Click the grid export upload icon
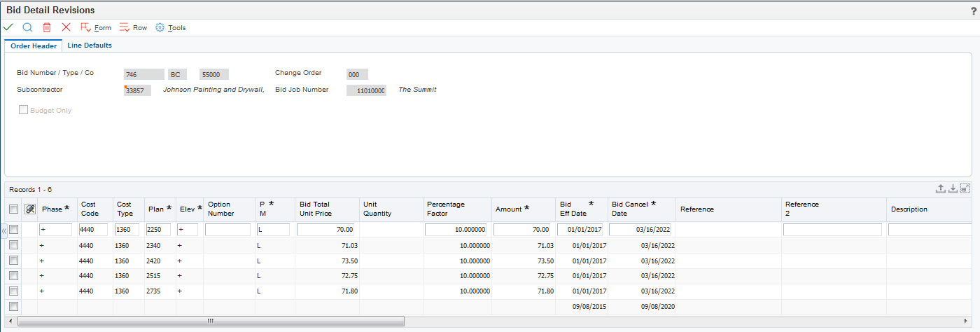This screenshot has height=332, width=980. pos(941,188)
